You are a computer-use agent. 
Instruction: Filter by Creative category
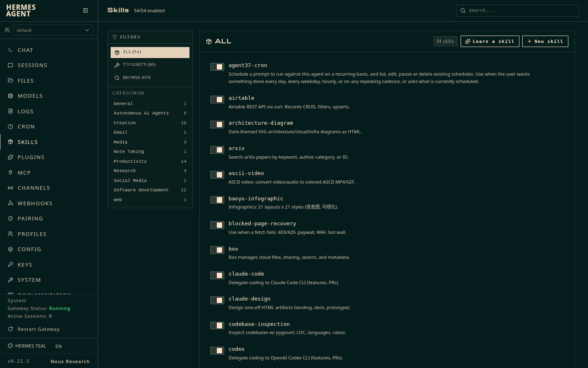(150, 123)
